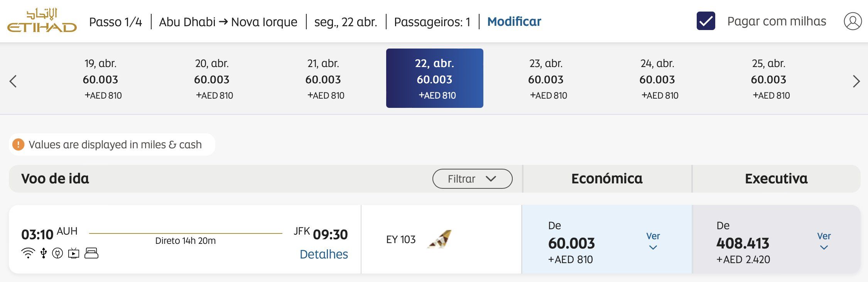Open the user profile icon
This screenshot has height=282, width=868.
pos(853,21)
